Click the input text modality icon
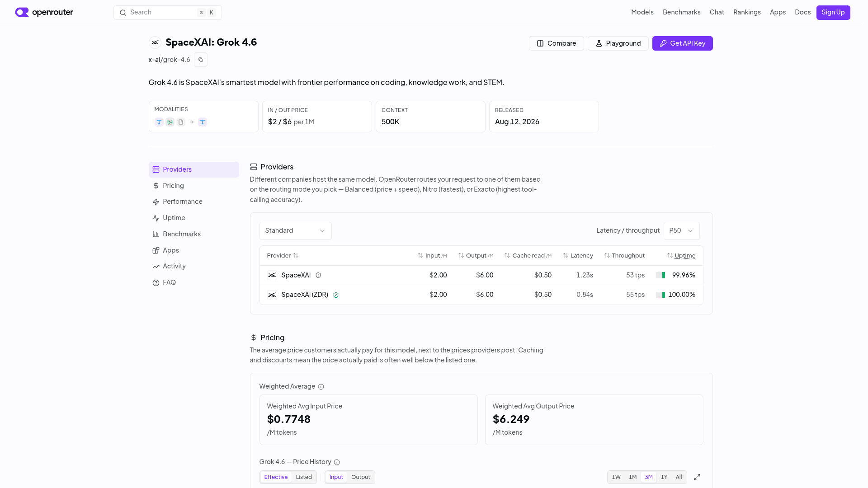 (159, 122)
